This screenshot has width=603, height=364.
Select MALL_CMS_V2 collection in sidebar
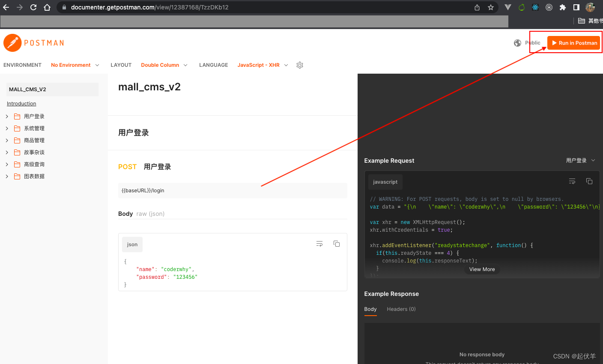tap(52, 90)
